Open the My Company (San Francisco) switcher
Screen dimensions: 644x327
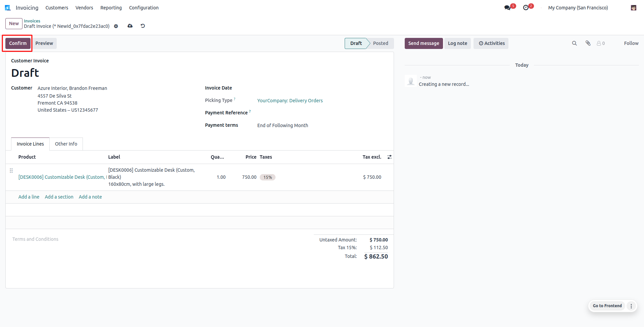coord(578,8)
